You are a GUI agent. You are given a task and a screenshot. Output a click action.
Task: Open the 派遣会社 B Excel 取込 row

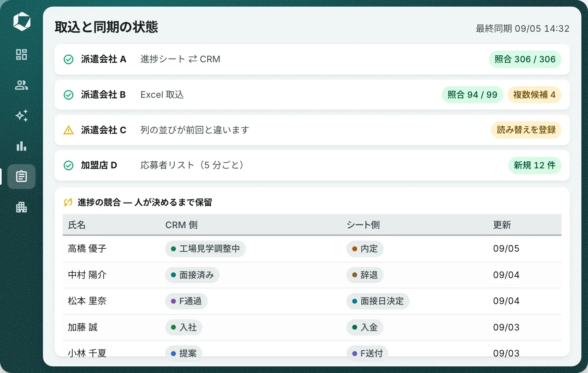[312, 95]
